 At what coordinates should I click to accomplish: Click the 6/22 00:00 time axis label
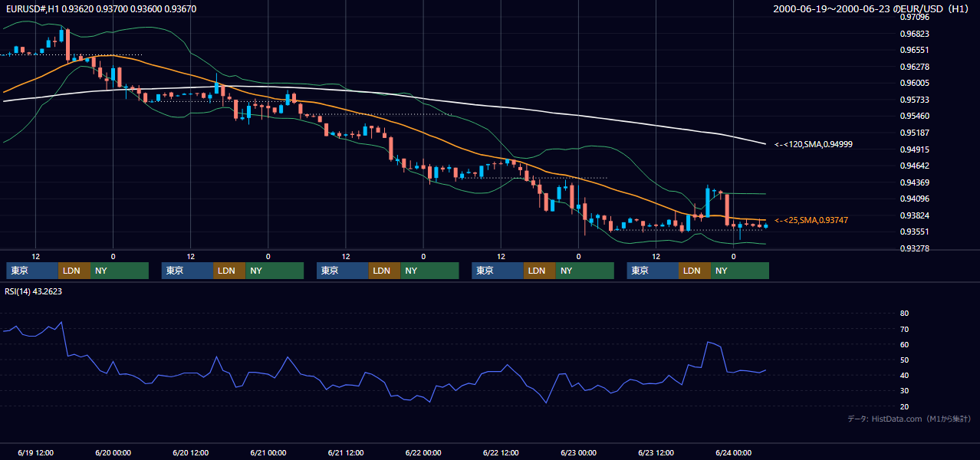(423, 452)
